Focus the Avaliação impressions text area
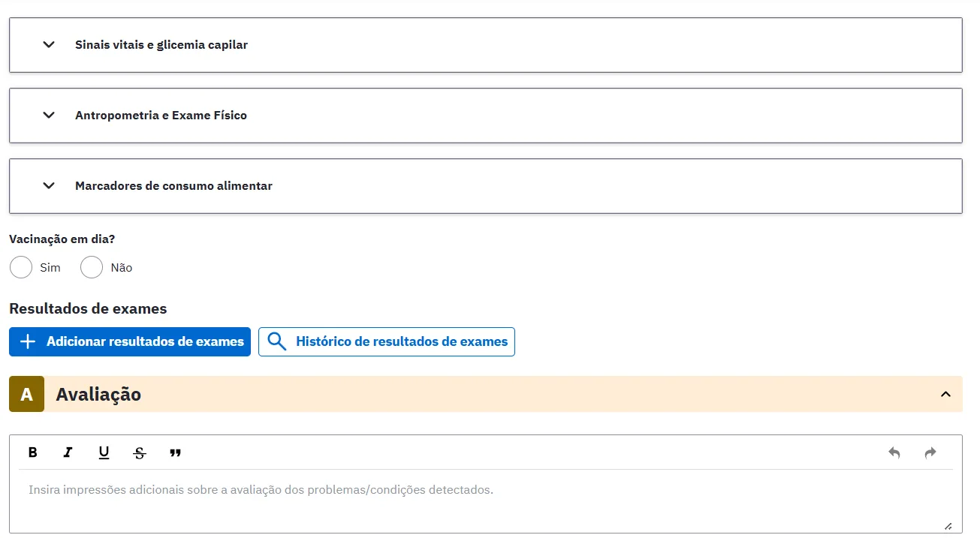Screen dimensions: 980x538 486,501
